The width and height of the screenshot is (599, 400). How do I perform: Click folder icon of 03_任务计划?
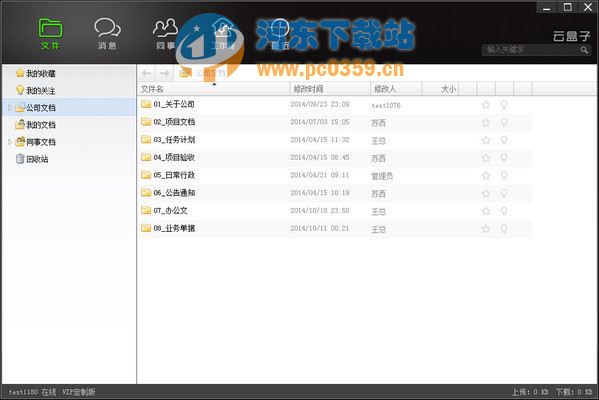point(146,139)
